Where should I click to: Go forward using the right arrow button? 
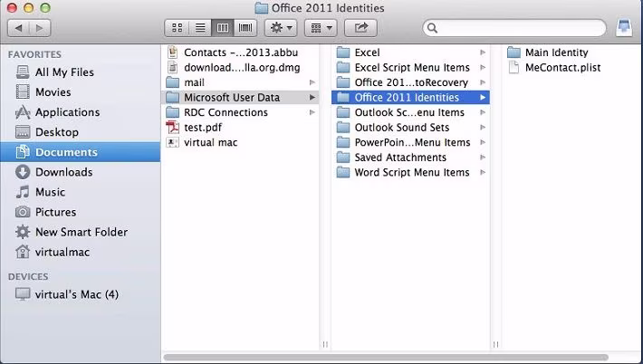(x=40, y=28)
